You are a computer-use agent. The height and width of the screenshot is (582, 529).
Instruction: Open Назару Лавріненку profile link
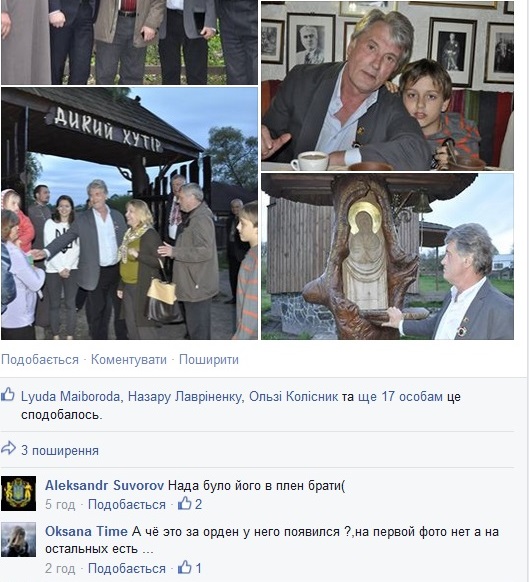(185, 396)
